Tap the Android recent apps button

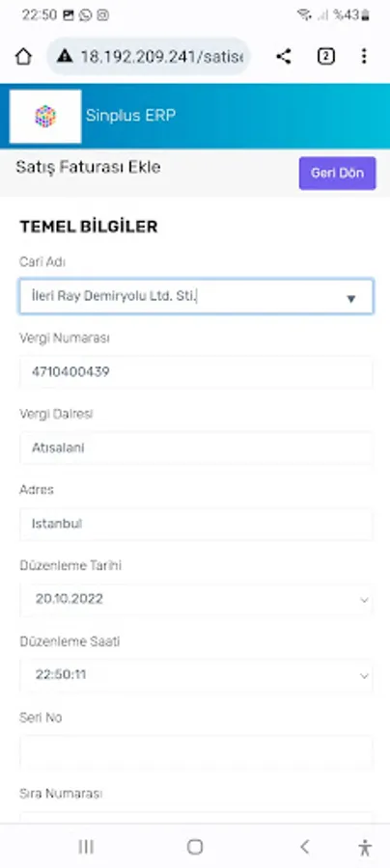pyautogui.click(x=86, y=847)
